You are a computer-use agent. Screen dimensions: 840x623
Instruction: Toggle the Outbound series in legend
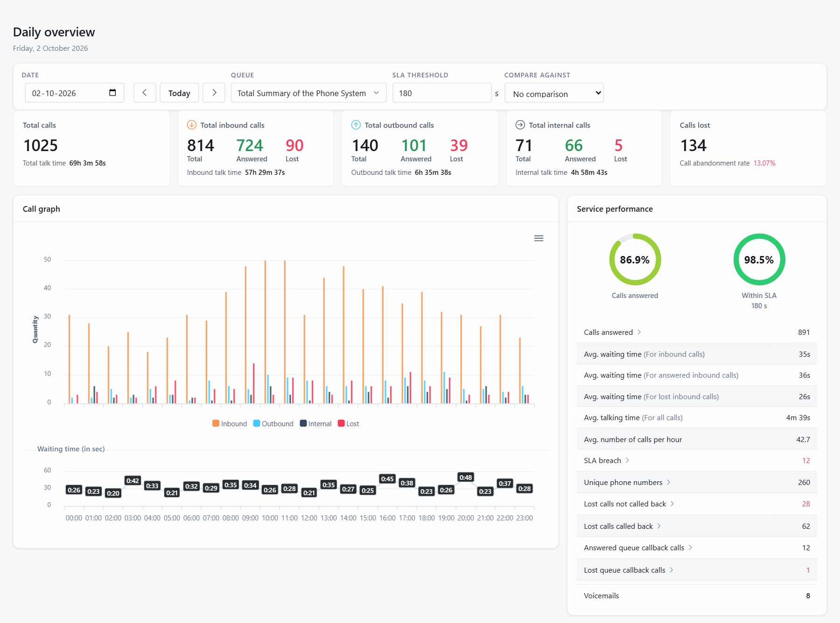click(x=273, y=423)
